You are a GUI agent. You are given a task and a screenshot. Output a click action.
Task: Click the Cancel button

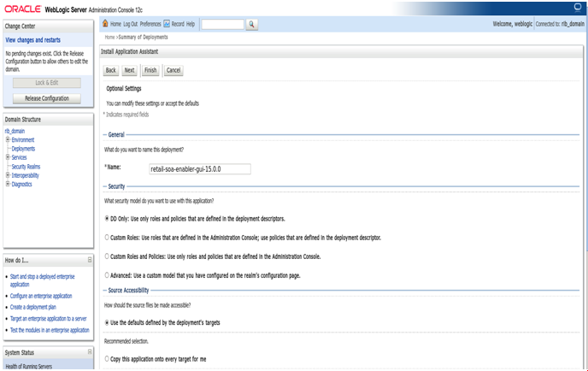click(173, 70)
